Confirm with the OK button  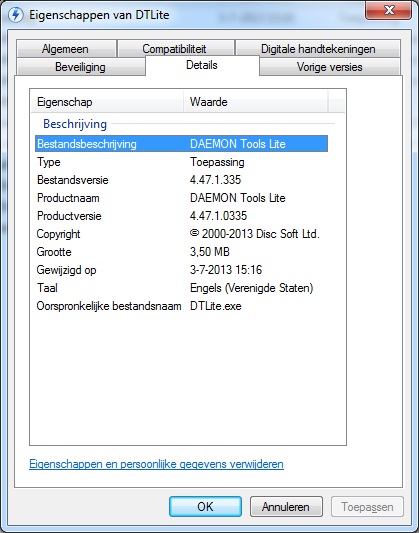pos(206,506)
